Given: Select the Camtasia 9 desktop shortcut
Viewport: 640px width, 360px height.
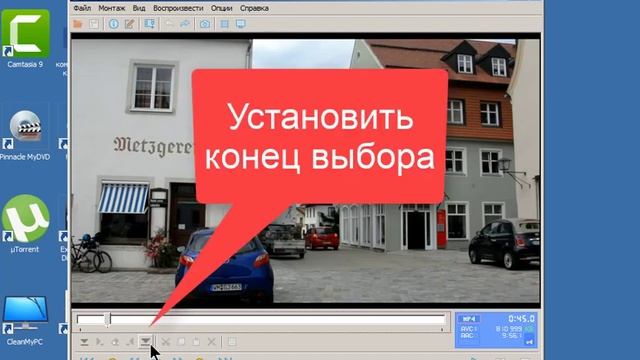Looking at the screenshot, I should click(25, 39).
